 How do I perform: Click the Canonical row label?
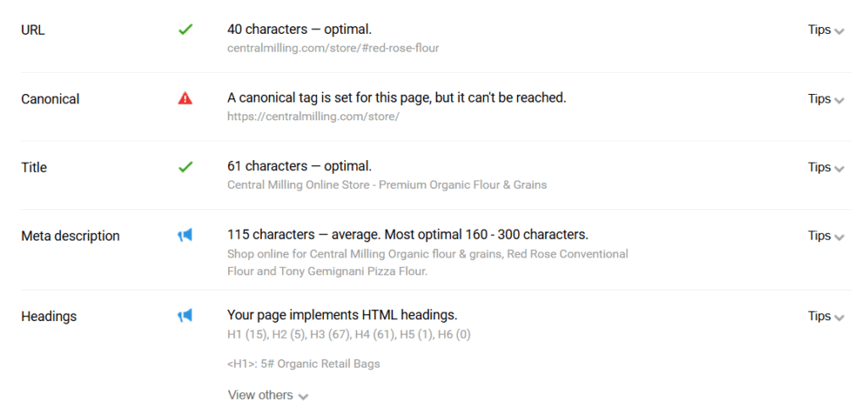50,99
